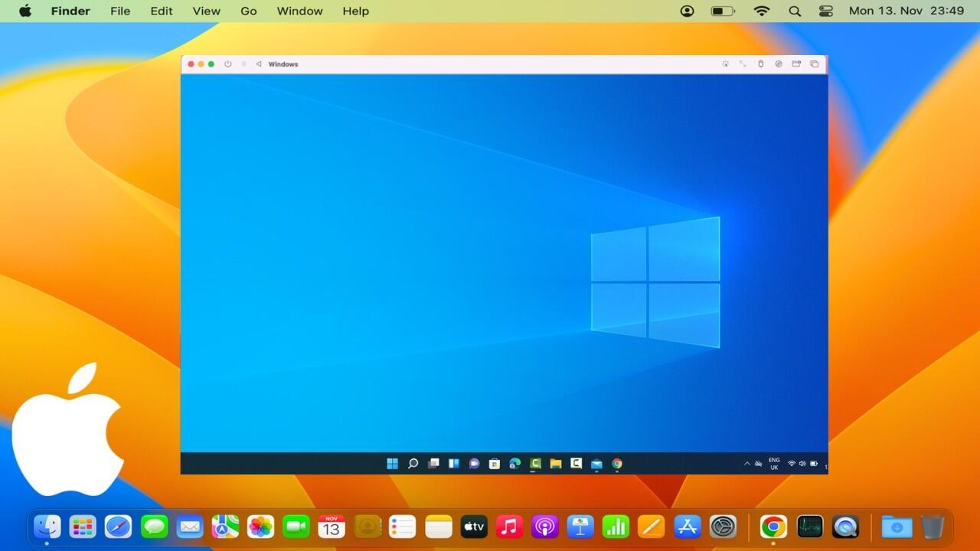Open the ENG UK language switcher
980x551 pixels.
pos(774,464)
